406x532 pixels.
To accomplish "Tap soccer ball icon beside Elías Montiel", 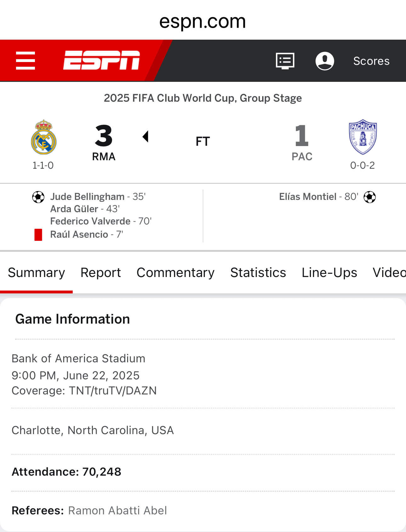I will (x=370, y=197).
